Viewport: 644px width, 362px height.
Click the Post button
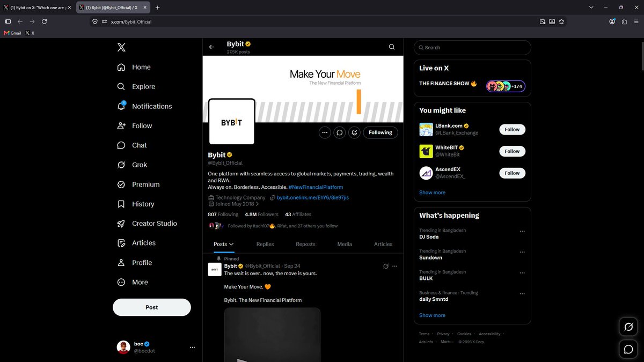pos(152,307)
